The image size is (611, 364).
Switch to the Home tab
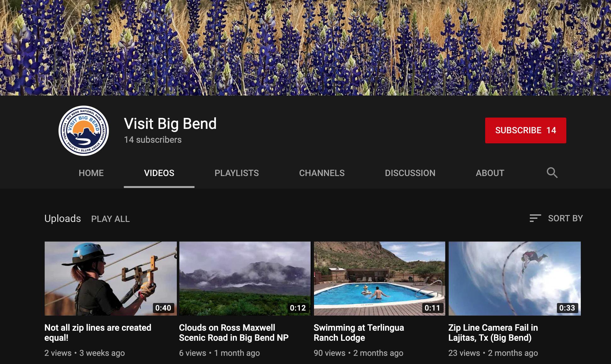click(x=91, y=173)
